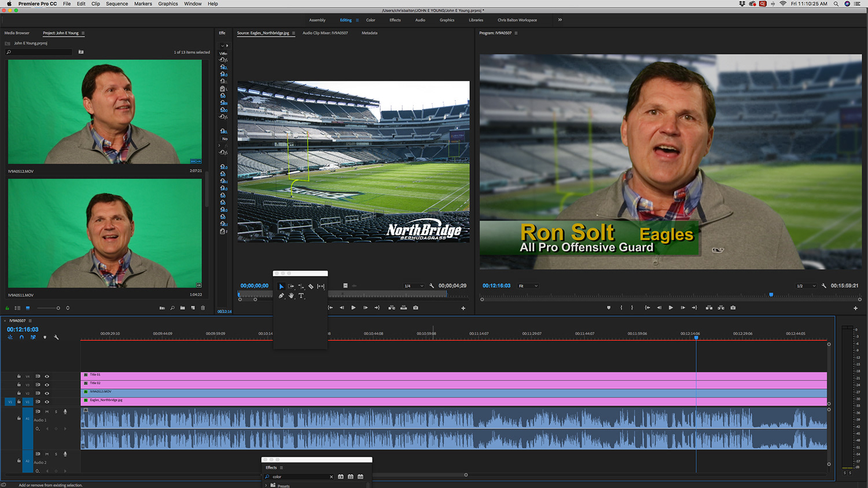Play the Program monitor video
Screen dimensions: 868x488
pyautogui.click(x=671, y=307)
